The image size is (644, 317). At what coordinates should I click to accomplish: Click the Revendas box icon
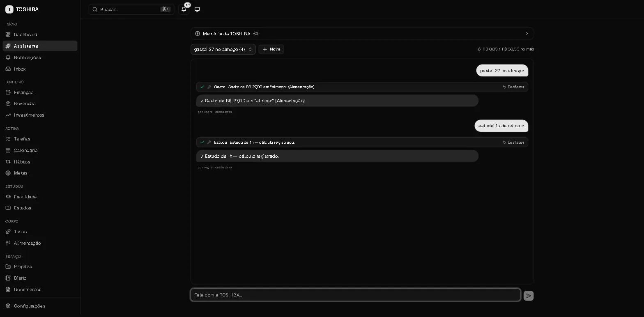tap(8, 103)
